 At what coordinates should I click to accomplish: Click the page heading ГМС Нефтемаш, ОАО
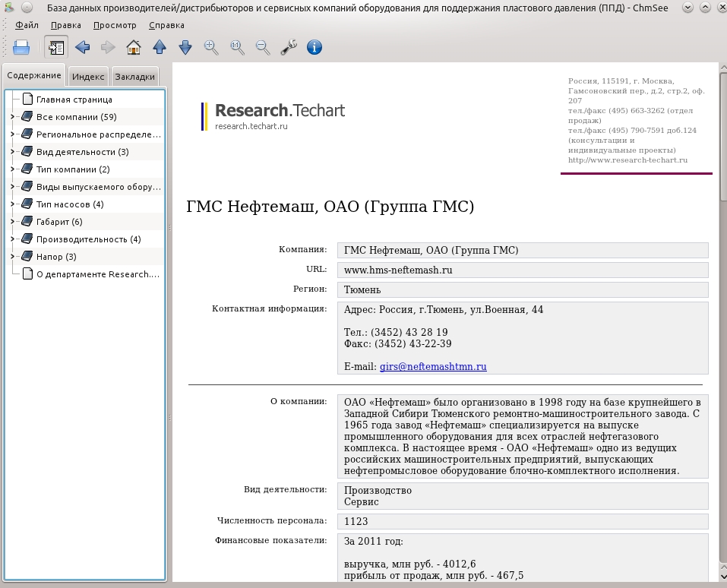coord(330,207)
